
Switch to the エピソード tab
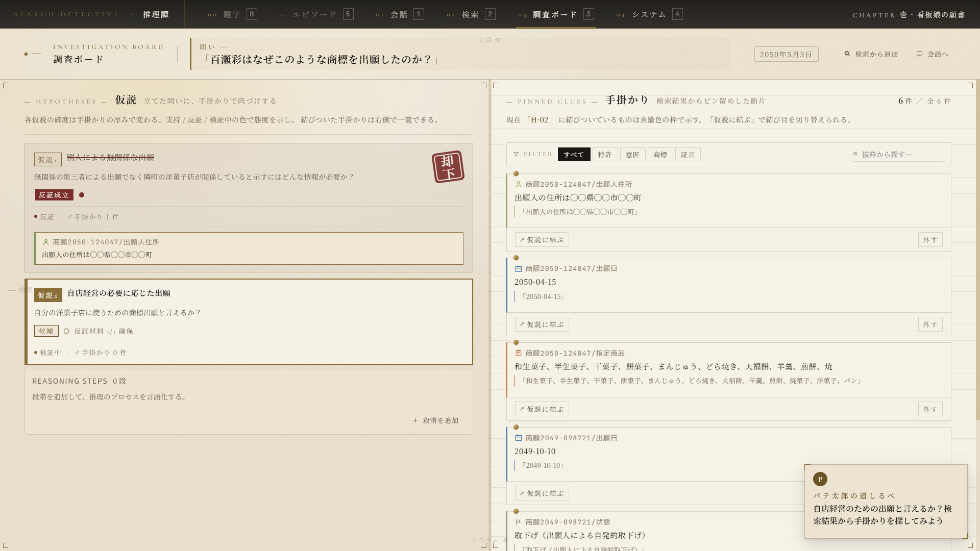click(x=316, y=14)
